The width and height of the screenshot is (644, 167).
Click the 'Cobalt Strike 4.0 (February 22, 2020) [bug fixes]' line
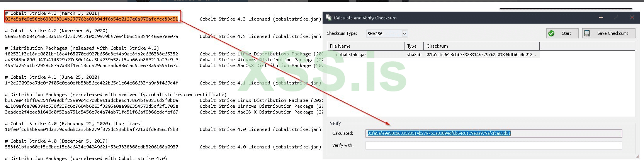[74, 124]
